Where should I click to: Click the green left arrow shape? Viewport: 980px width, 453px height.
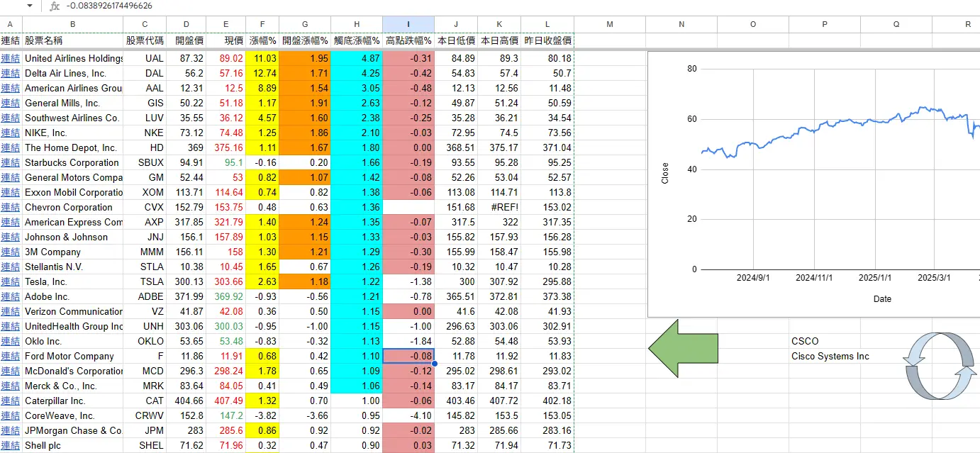click(684, 348)
